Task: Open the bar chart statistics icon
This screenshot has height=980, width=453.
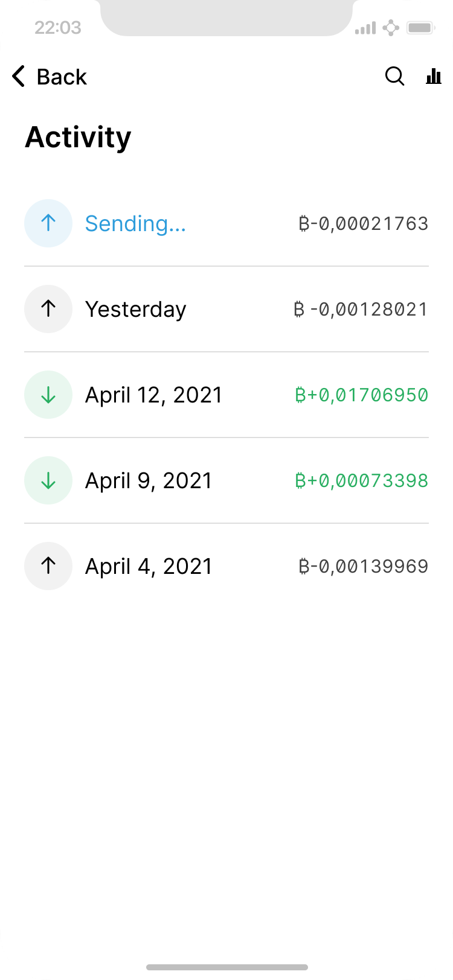Action: pyautogui.click(x=434, y=77)
